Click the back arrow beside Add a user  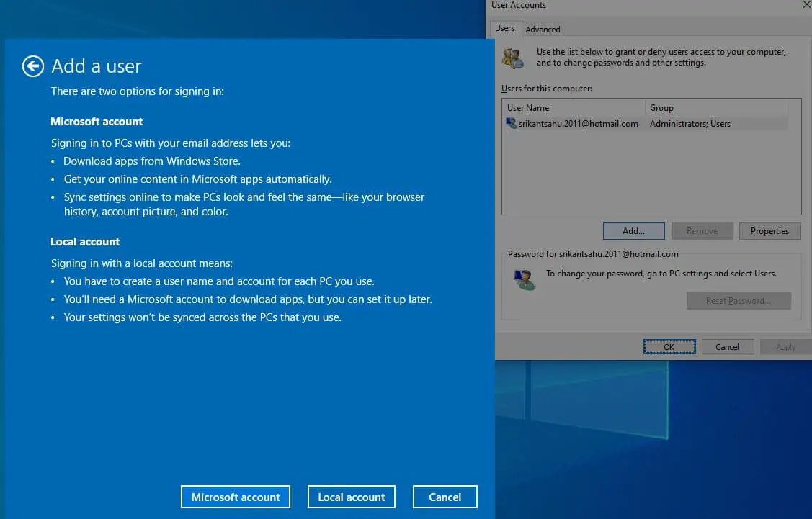[33, 66]
